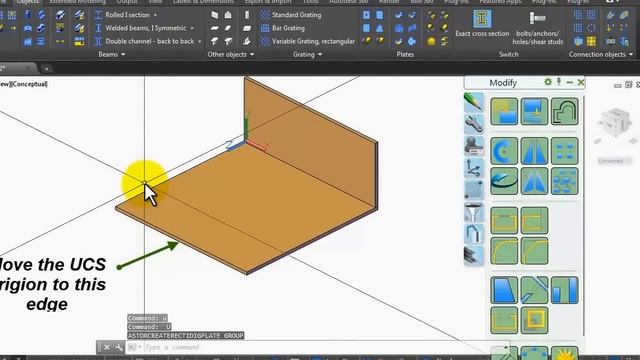Click the yellow notch cut tile in Modify
This screenshot has height=360, width=640.
pos(504,320)
